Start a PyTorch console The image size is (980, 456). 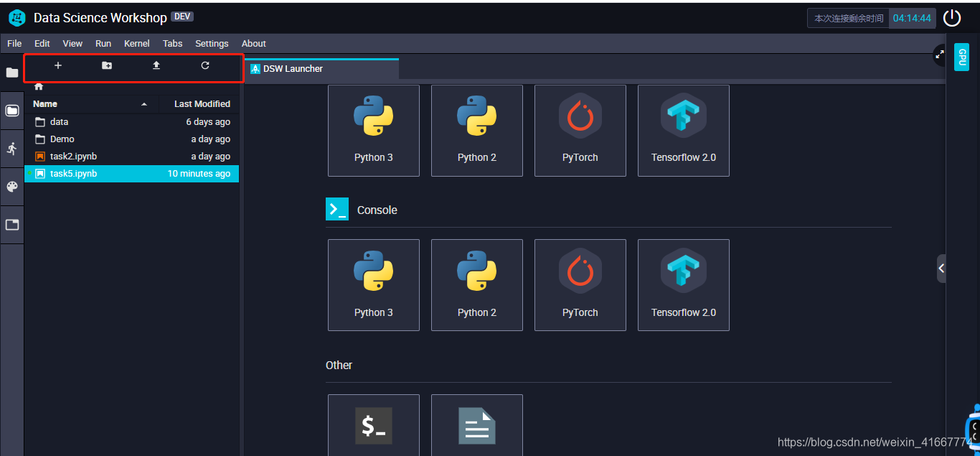coord(580,285)
